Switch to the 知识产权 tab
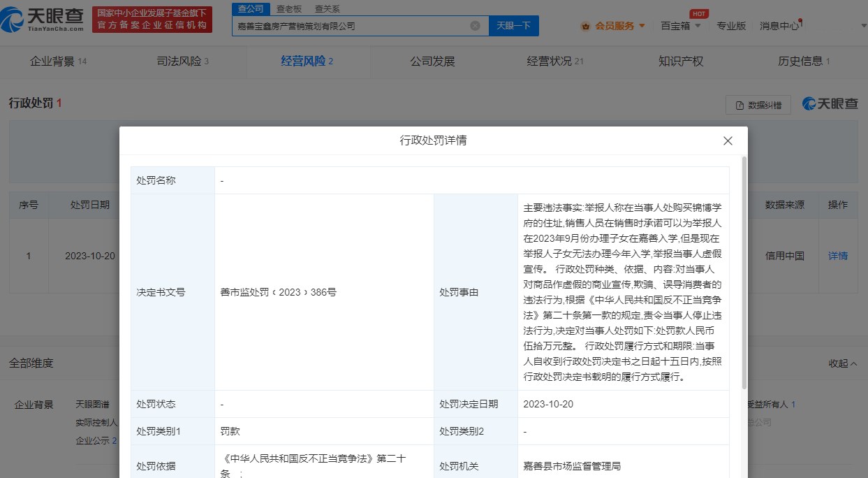The image size is (868, 478). 681,61
